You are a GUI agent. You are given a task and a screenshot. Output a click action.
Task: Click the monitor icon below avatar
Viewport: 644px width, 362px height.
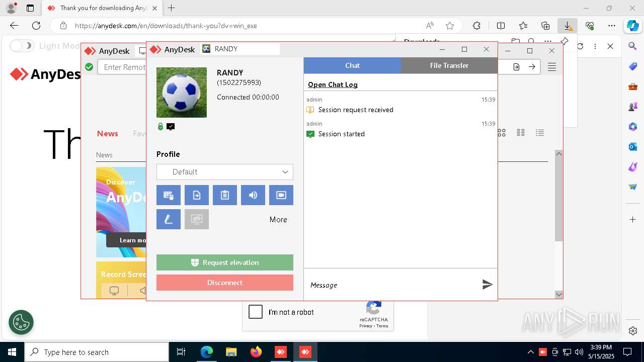point(171,127)
